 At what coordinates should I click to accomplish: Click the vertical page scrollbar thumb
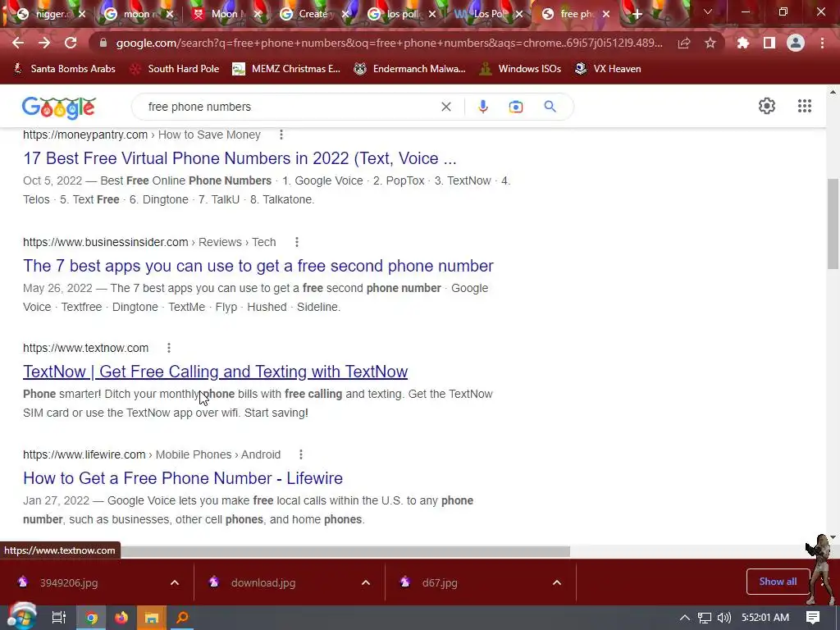833,224
